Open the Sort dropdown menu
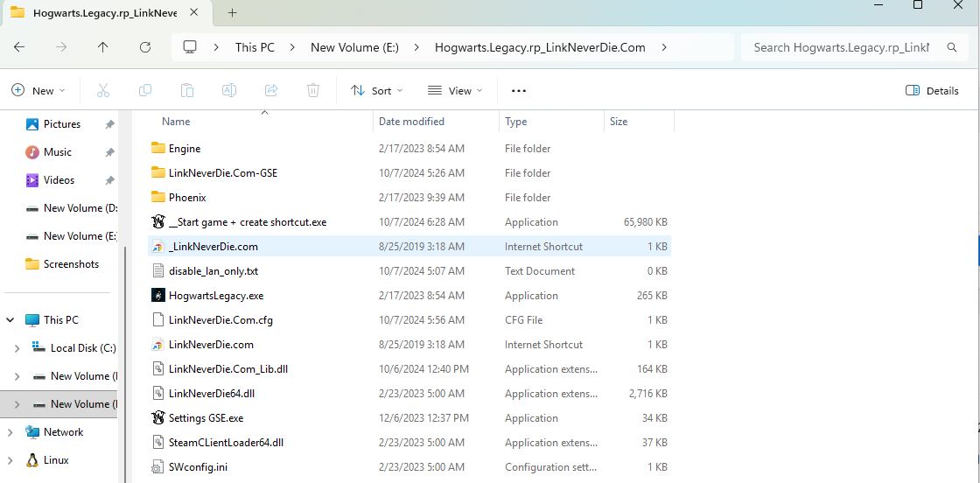This screenshot has height=483, width=980. (x=377, y=90)
